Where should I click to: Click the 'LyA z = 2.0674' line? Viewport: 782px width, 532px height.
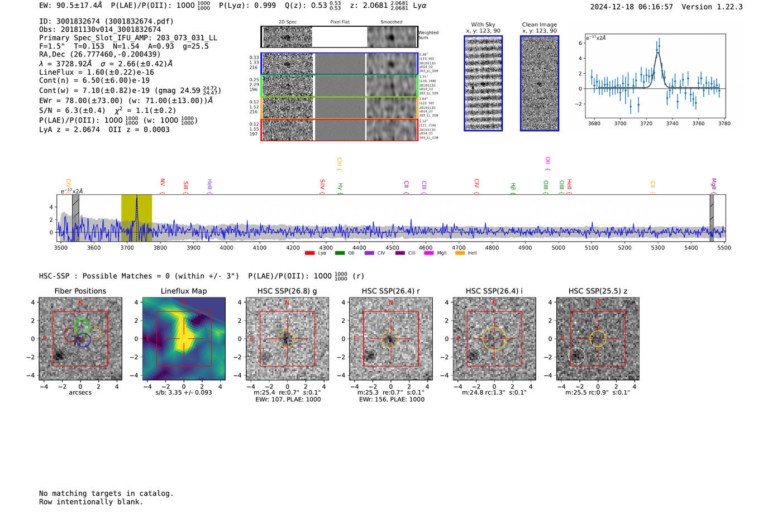tap(69, 130)
